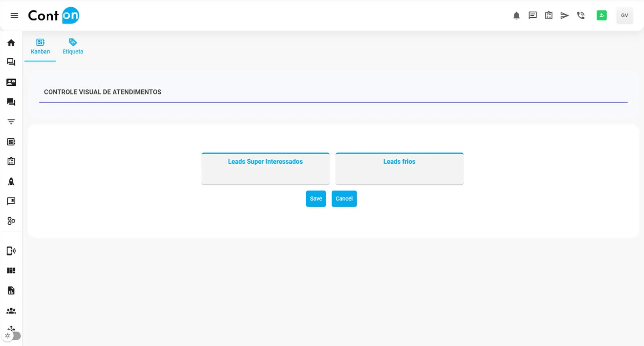Screen dimensions: 644x346
Task: Open the rocket icon in the sidebar
Action: (11, 181)
